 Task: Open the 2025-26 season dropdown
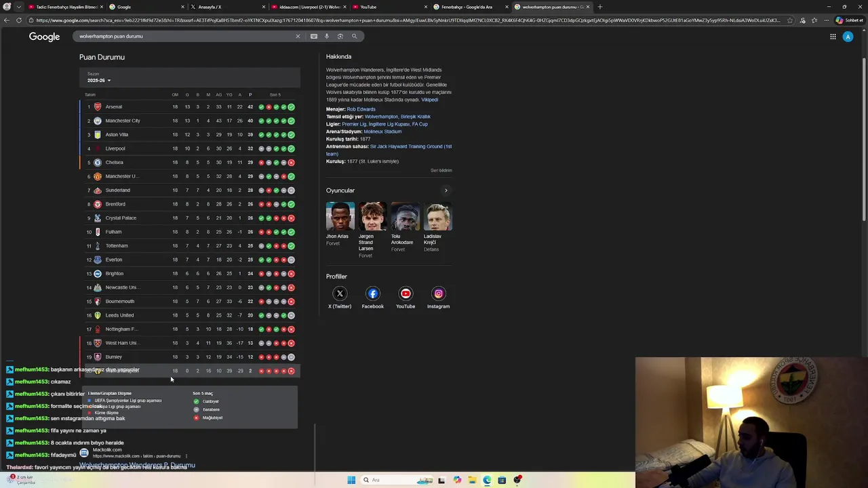pos(99,81)
